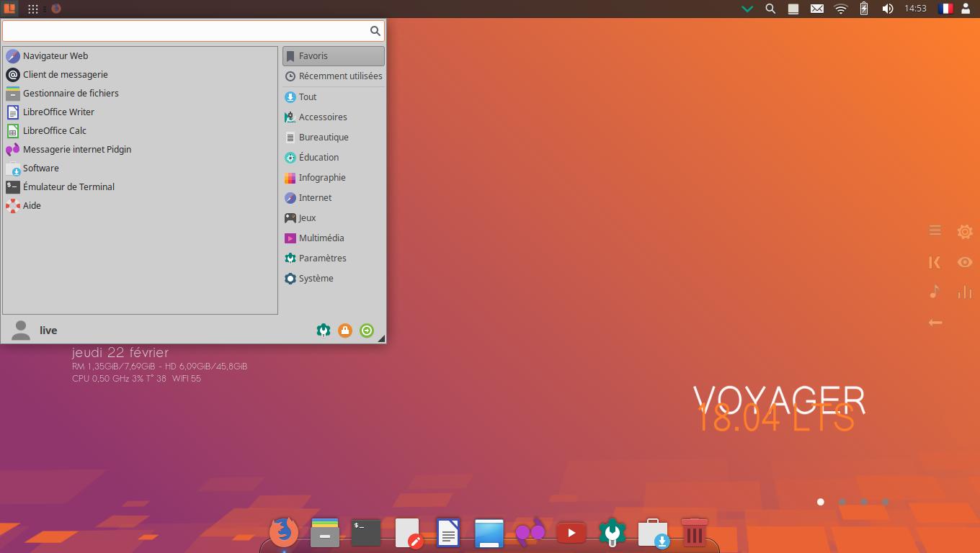Click the left arrow icon on desktop widget

(x=935, y=323)
